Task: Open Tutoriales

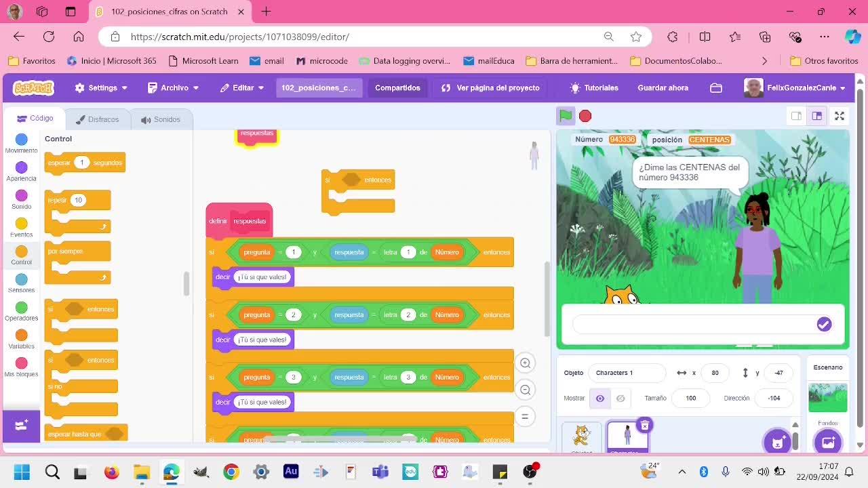Action: point(594,87)
